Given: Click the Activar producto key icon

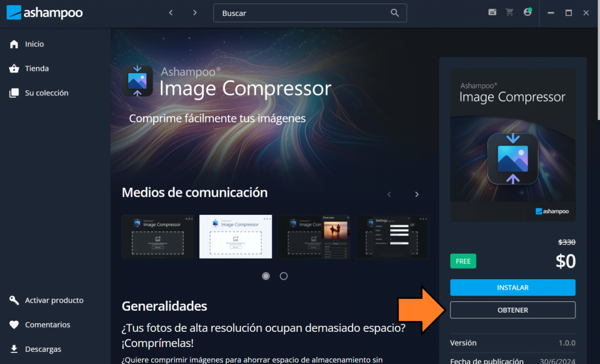Looking at the screenshot, I should (14, 300).
